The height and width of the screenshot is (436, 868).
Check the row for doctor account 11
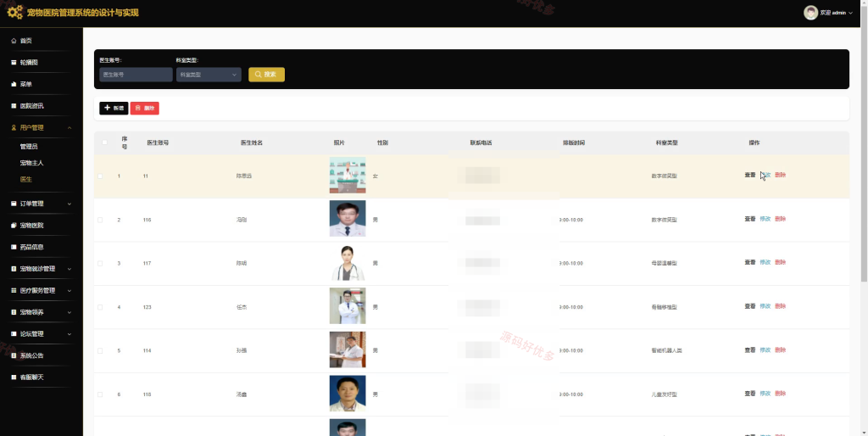[x=100, y=176]
